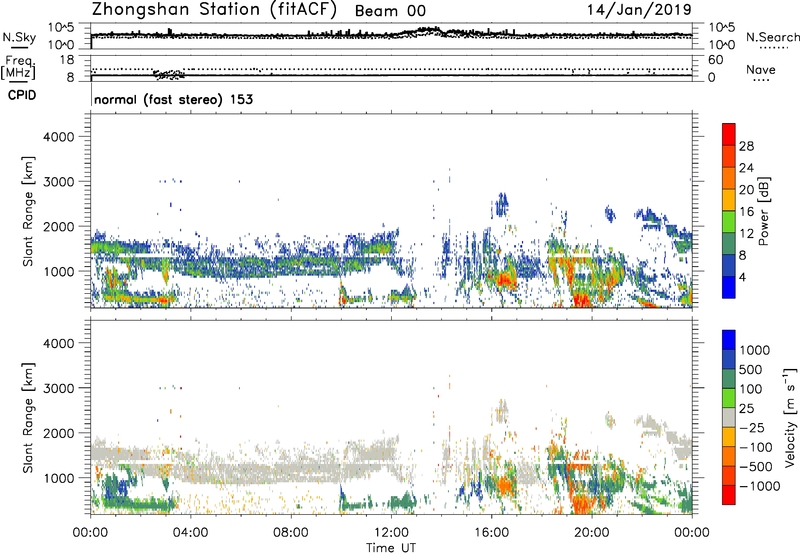
Task: Click the grey band of the velocity colorbar
Action: pos(729,417)
